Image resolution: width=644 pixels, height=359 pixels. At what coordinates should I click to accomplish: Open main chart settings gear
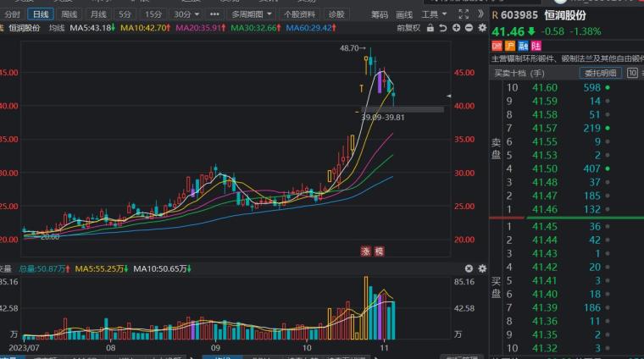click(482, 28)
